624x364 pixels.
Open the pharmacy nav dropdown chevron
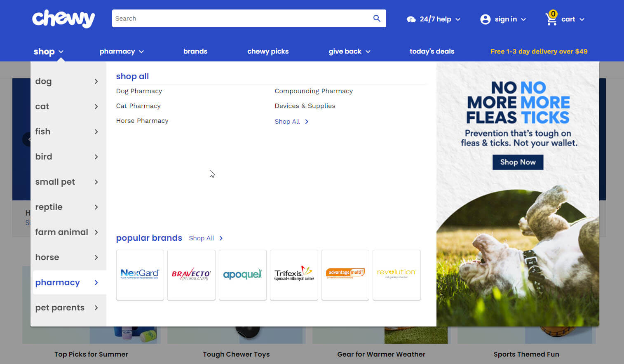click(141, 52)
